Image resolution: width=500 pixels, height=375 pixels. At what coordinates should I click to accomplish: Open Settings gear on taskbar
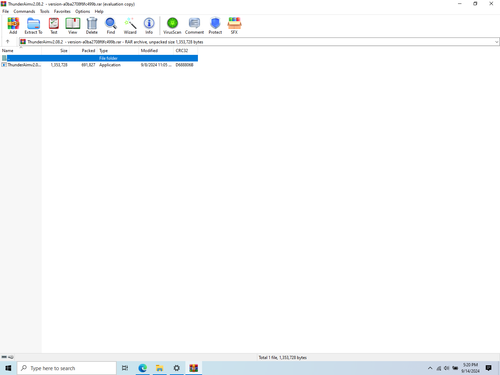click(x=177, y=368)
